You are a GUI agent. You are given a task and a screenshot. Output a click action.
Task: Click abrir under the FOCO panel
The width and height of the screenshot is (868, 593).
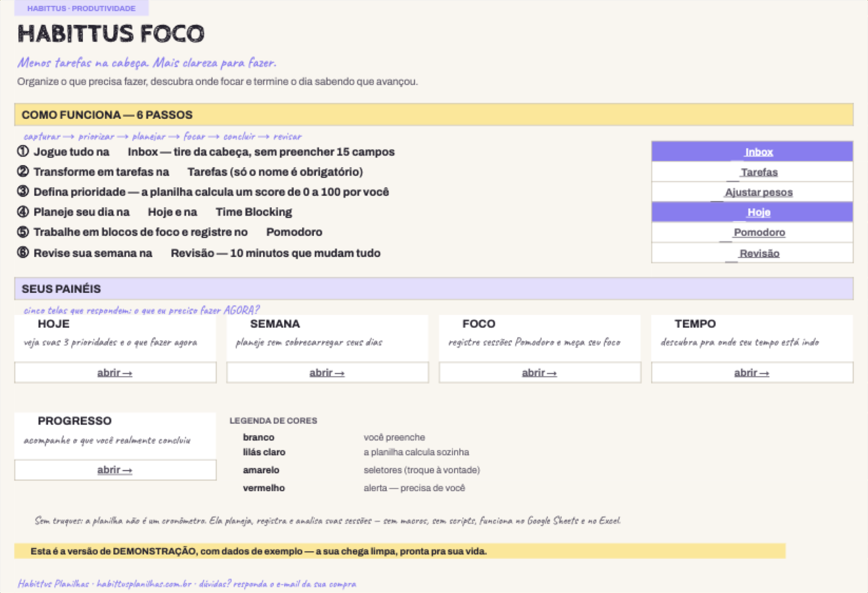pos(540,372)
